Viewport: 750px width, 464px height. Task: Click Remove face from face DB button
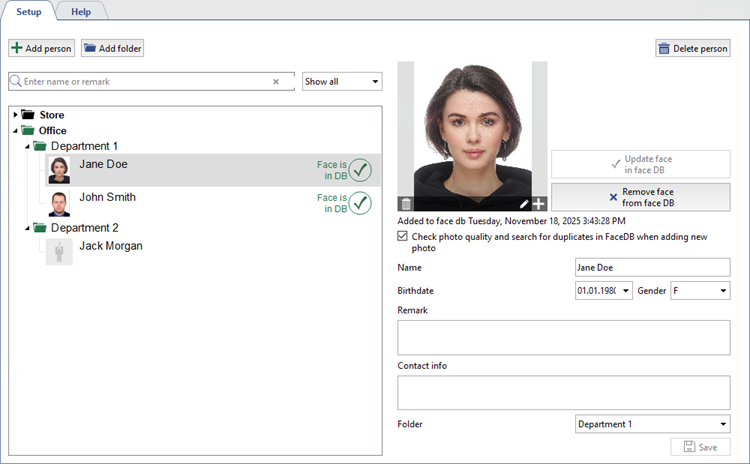coord(641,197)
